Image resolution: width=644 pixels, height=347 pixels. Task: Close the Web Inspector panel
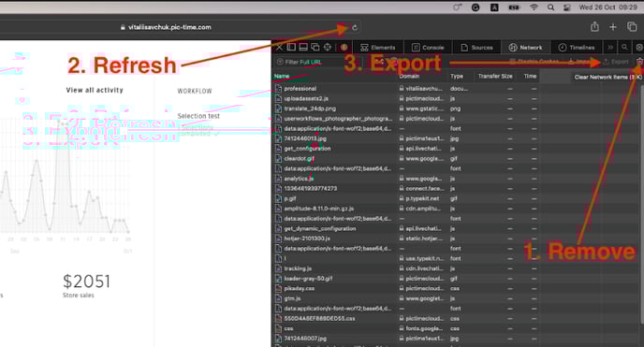(279, 47)
